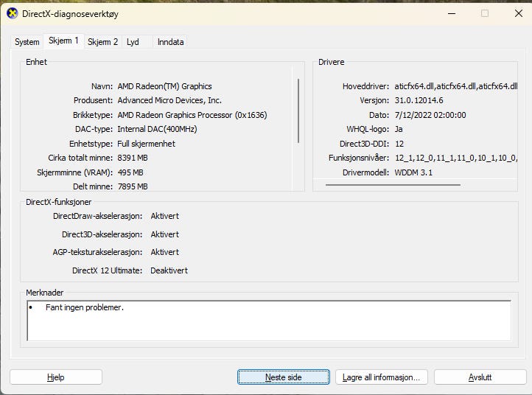Click the 'aticfx64.dll' Hoveddriver value
The width and height of the screenshot is (532, 395).
click(456, 86)
